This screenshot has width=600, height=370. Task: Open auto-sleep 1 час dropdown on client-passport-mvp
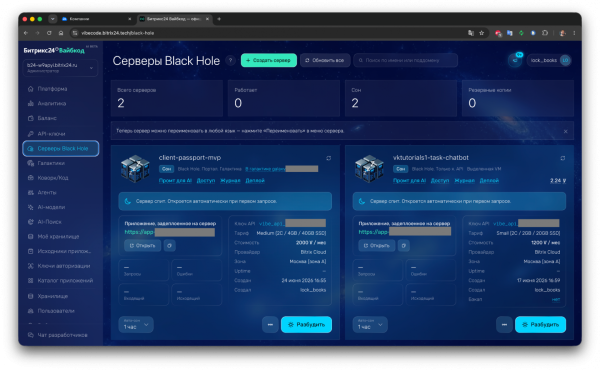pos(136,324)
